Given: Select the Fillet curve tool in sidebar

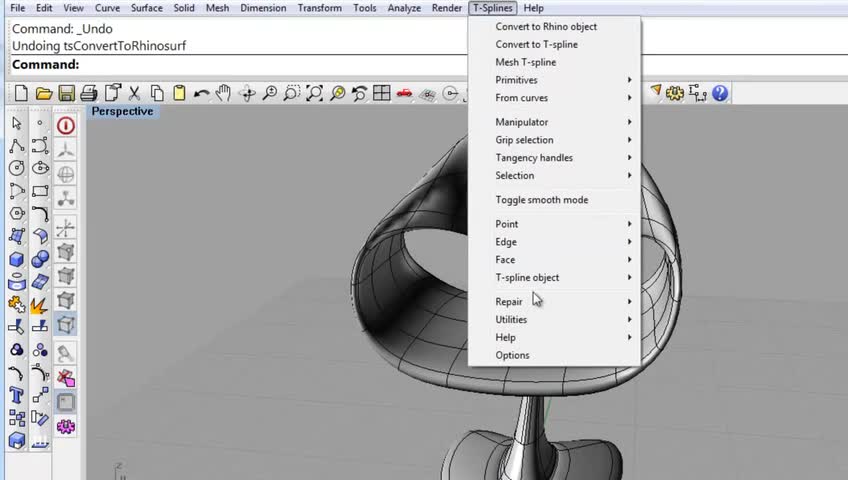Looking at the screenshot, I should 39,214.
